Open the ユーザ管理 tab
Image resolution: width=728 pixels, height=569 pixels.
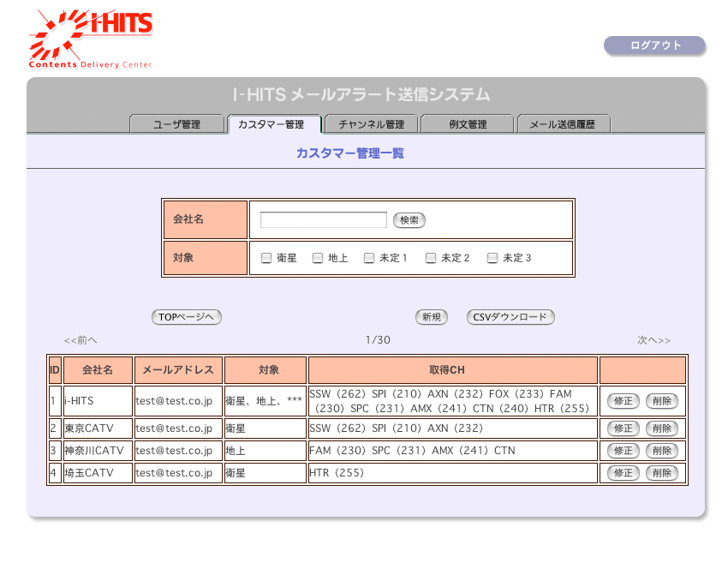[x=176, y=124]
